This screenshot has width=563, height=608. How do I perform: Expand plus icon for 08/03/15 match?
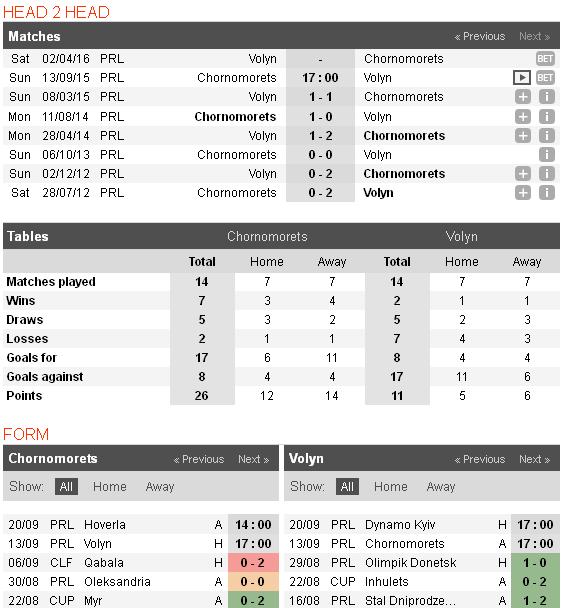click(x=523, y=97)
